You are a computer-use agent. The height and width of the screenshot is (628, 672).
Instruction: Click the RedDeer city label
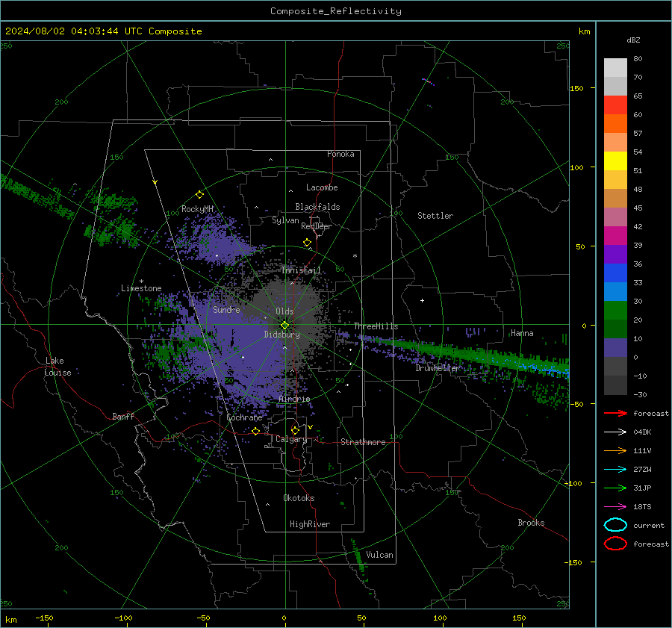coord(317,226)
